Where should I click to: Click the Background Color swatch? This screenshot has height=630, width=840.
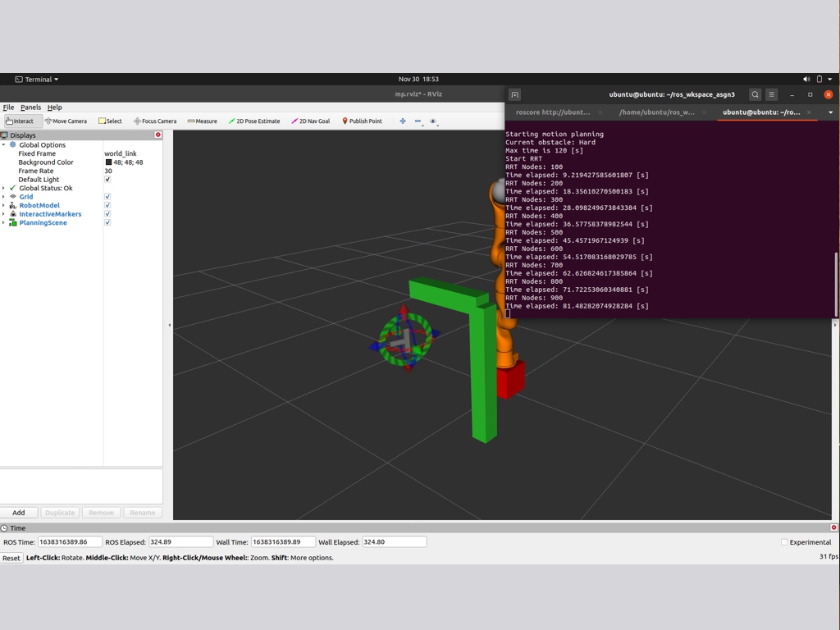pyautogui.click(x=108, y=162)
